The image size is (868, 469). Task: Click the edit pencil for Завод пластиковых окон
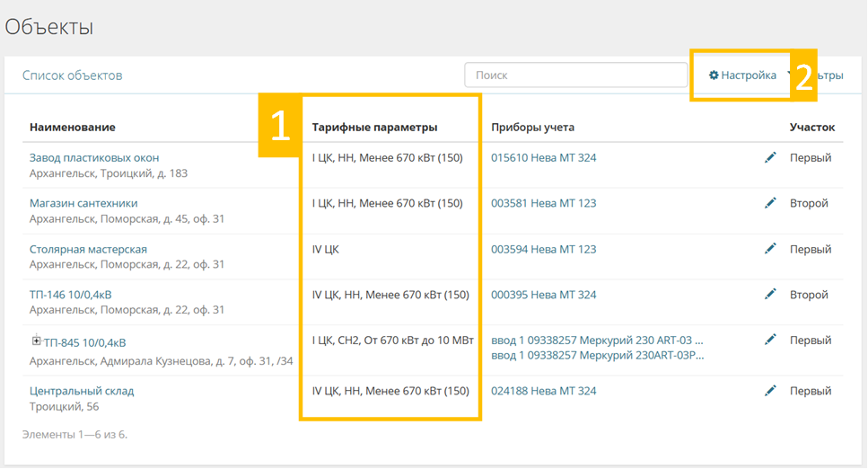click(x=769, y=158)
